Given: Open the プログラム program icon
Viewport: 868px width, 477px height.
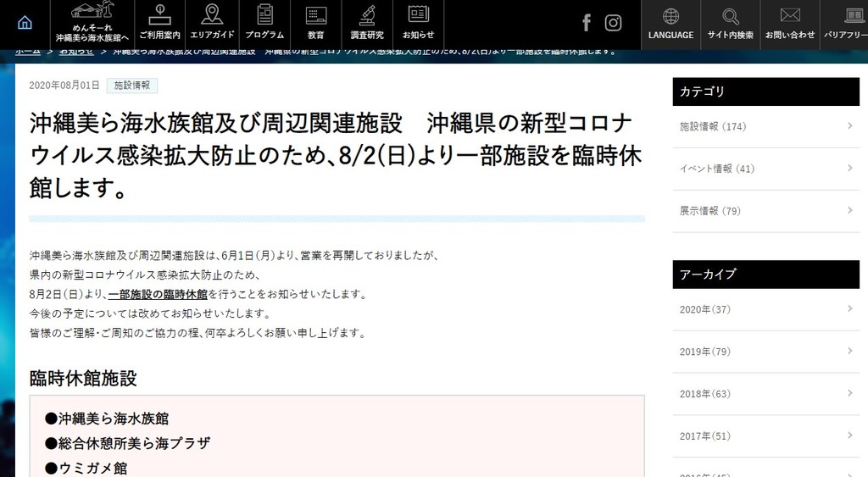Looking at the screenshot, I should [264, 23].
